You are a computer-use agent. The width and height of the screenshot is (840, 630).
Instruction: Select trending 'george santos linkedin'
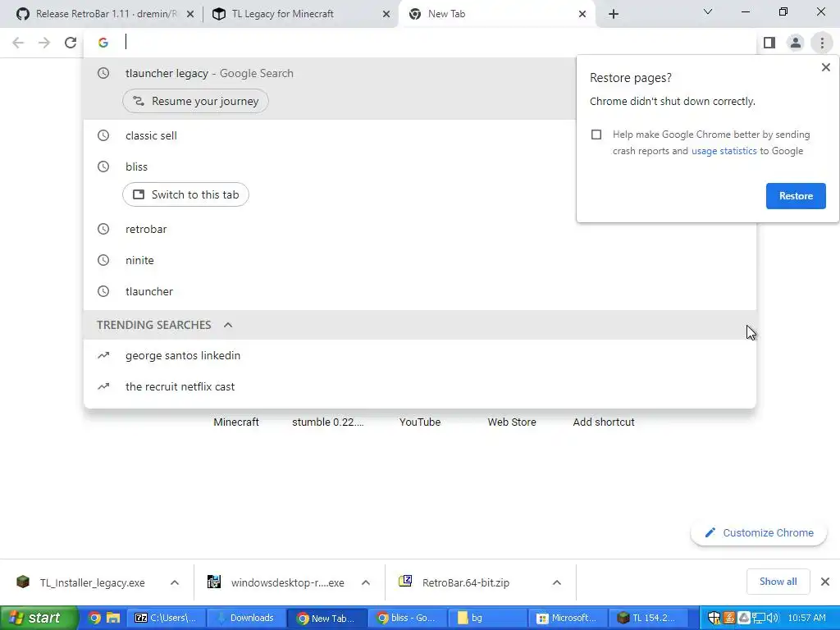point(420,356)
